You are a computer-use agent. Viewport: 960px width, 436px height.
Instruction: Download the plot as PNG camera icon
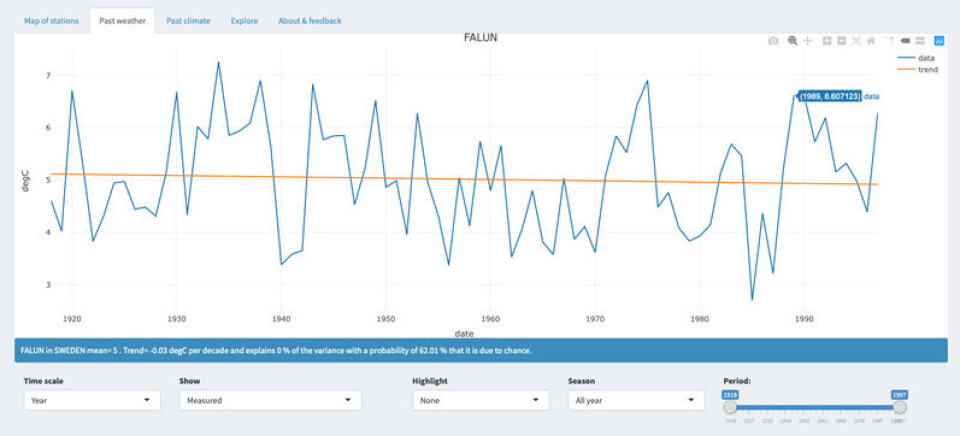[x=773, y=41]
